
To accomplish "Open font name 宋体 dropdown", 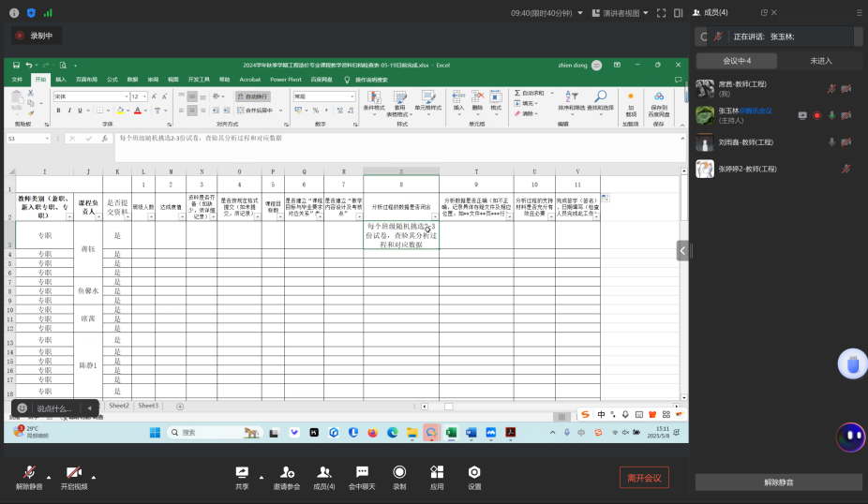I will point(127,96).
